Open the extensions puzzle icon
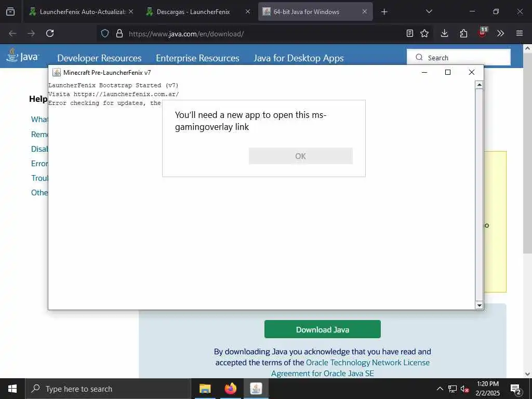532x399 pixels. (x=463, y=33)
